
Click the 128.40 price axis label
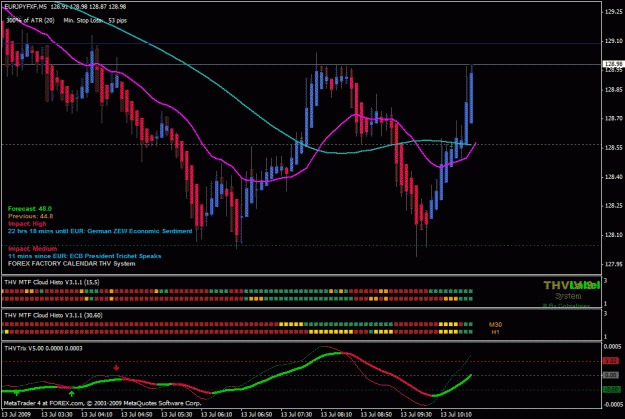pyautogui.click(x=614, y=177)
